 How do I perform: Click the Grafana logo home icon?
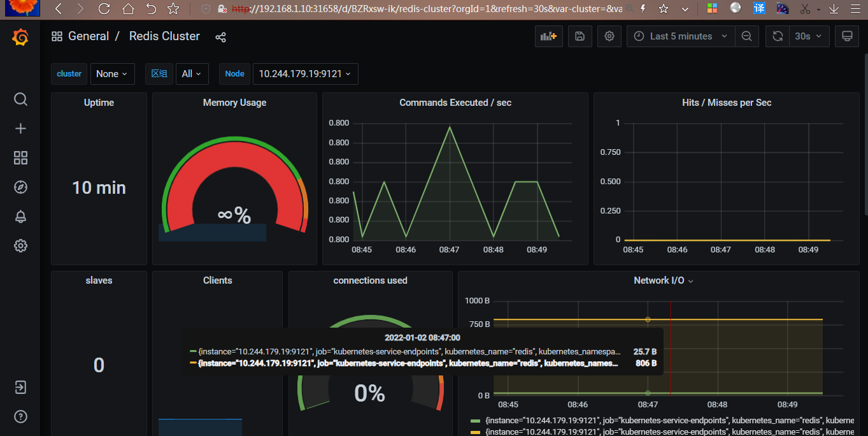point(20,38)
